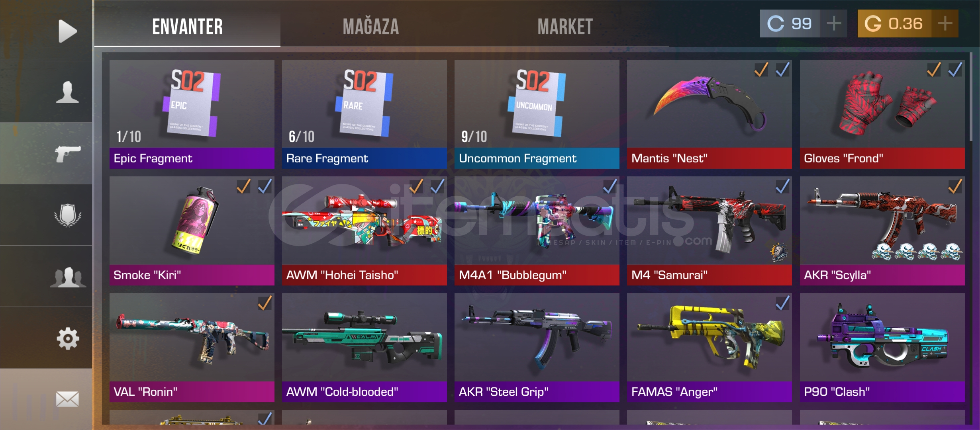Open the mail envelope icon
The image size is (980, 430).
[67, 399]
